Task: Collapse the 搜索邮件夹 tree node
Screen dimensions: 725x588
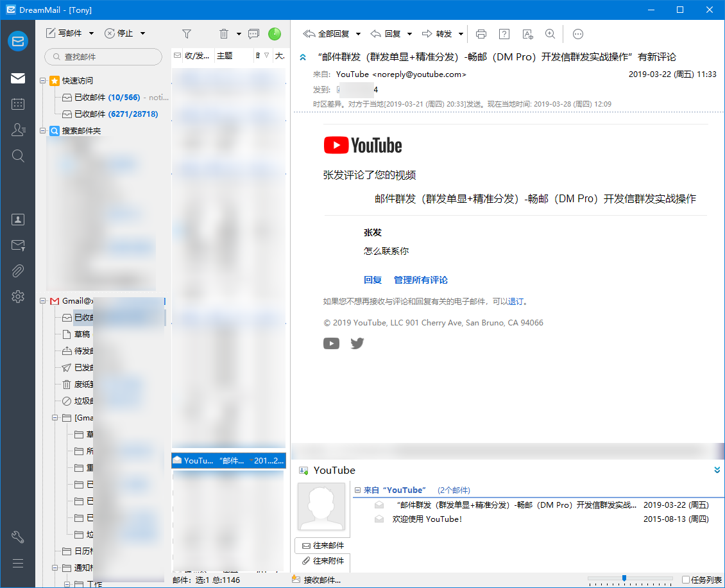Action: click(x=42, y=131)
